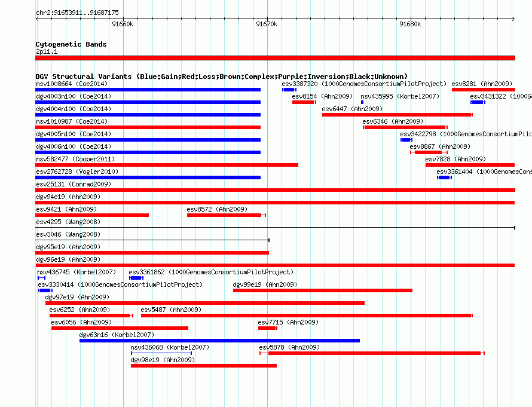Click esv8154 (Ahn2009) label
Viewport: 532px width, 407px height.
pyautogui.click(x=322, y=96)
